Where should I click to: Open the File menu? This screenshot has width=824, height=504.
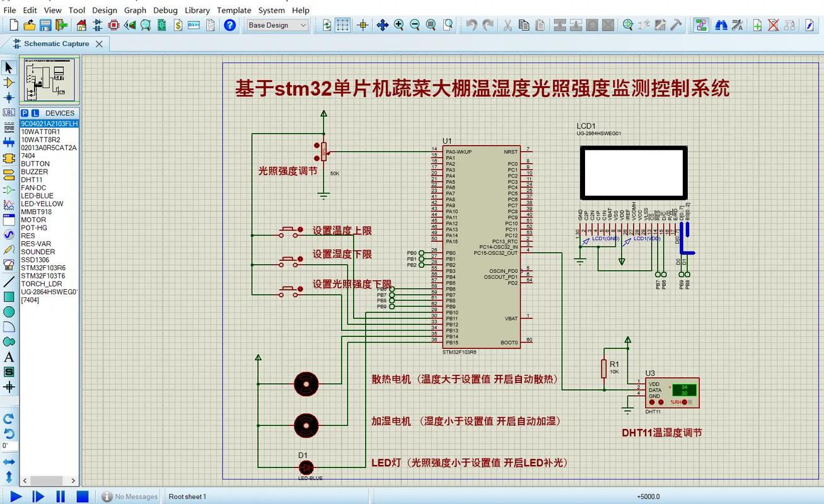(x=10, y=10)
